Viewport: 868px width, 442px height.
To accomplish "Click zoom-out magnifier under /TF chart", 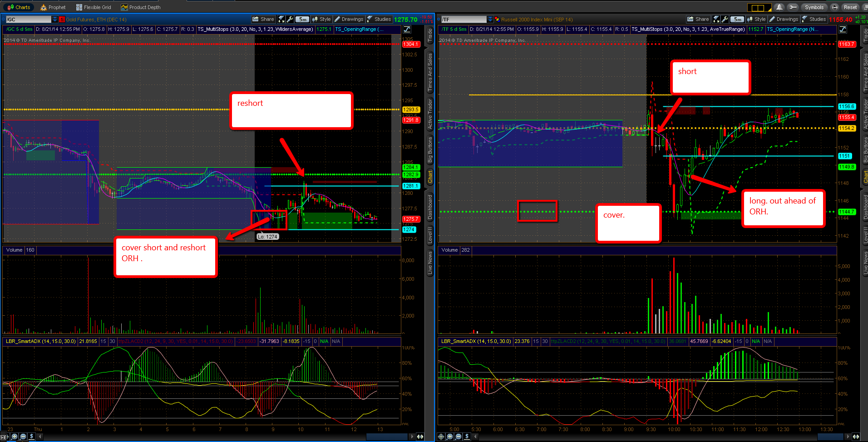I will click(x=458, y=437).
